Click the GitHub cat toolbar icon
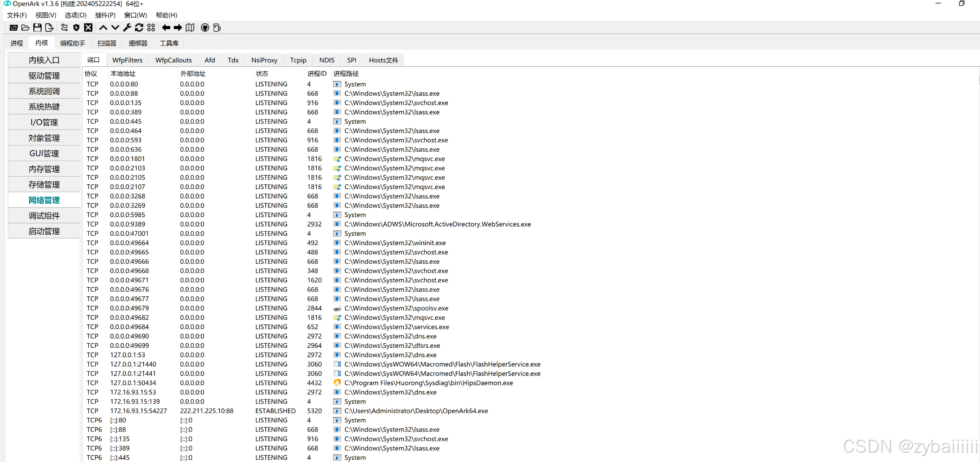Image resolution: width=980 pixels, height=462 pixels. pyautogui.click(x=205, y=28)
